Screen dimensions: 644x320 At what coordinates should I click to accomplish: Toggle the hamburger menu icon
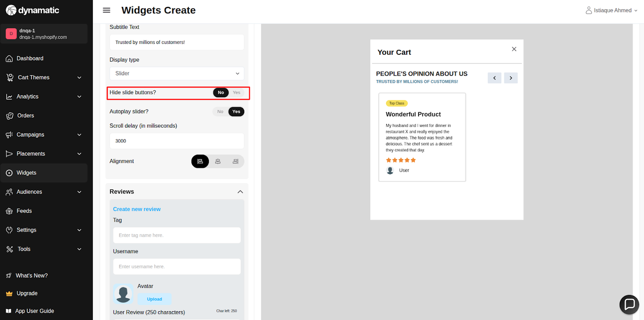click(107, 10)
